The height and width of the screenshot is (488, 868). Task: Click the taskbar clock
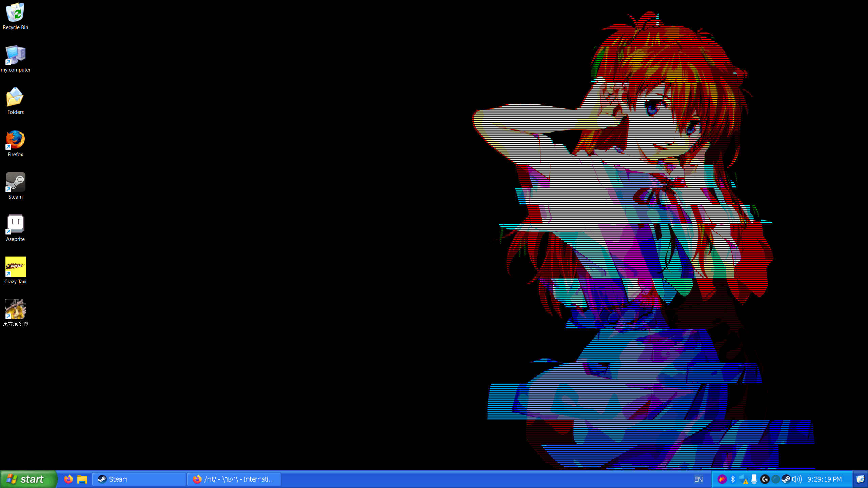click(x=824, y=479)
